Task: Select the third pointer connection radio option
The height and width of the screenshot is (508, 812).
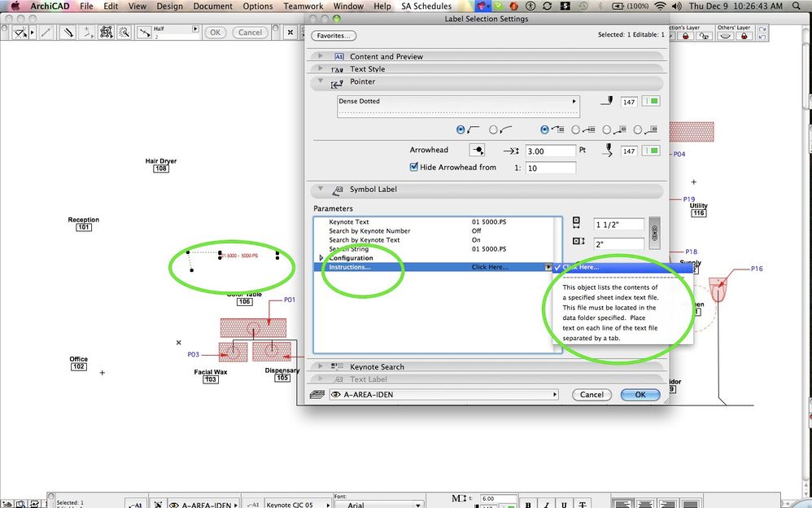Action: tap(606, 129)
